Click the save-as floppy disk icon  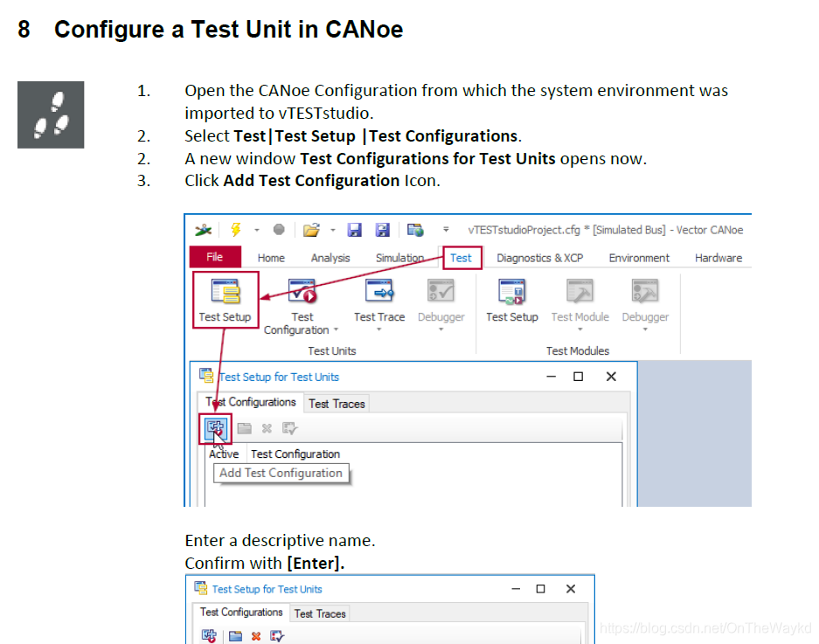tap(383, 230)
